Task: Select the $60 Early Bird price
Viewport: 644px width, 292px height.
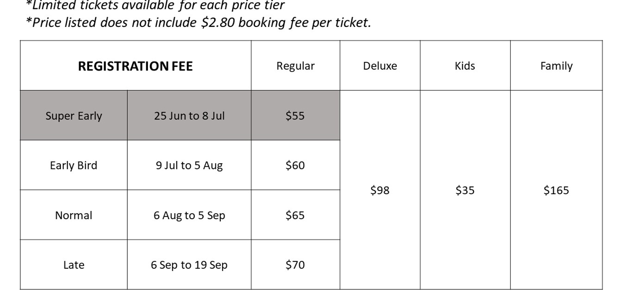Action: tap(296, 165)
